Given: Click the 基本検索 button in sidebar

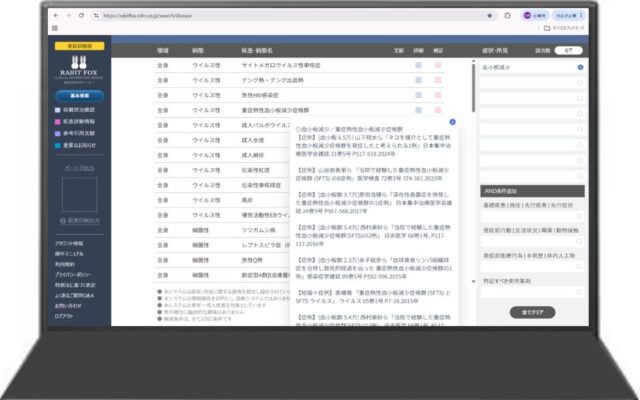Looking at the screenshot, I should [x=80, y=96].
